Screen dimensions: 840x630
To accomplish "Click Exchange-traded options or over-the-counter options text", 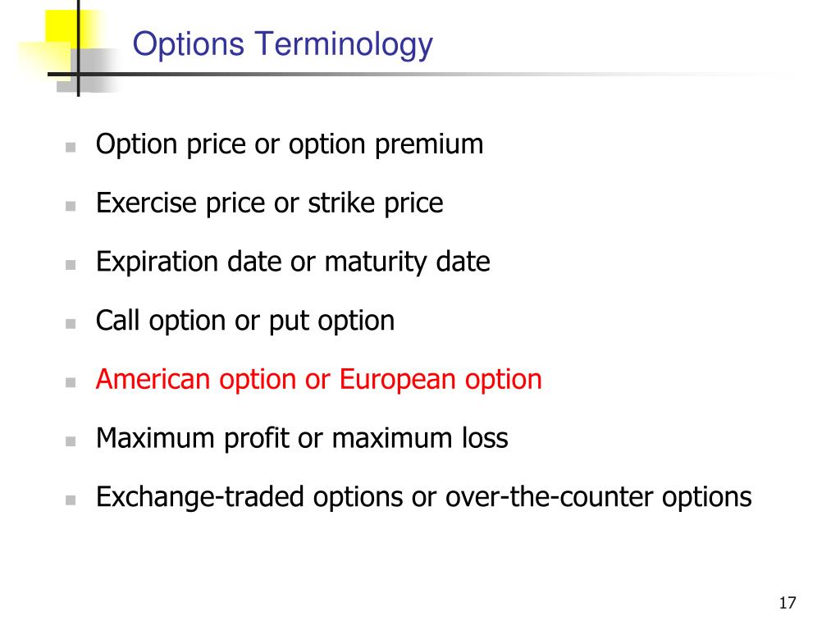I will (x=424, y=498).
